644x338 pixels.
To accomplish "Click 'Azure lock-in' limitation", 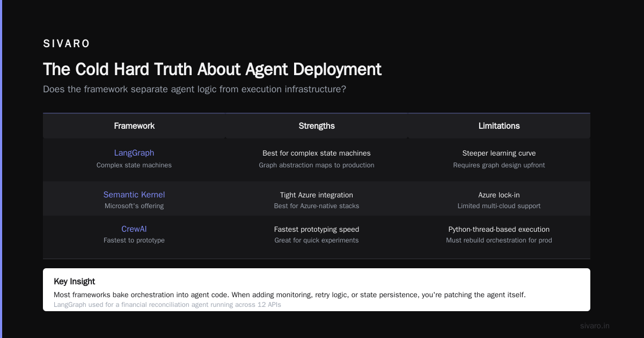I will coord(499,195).
